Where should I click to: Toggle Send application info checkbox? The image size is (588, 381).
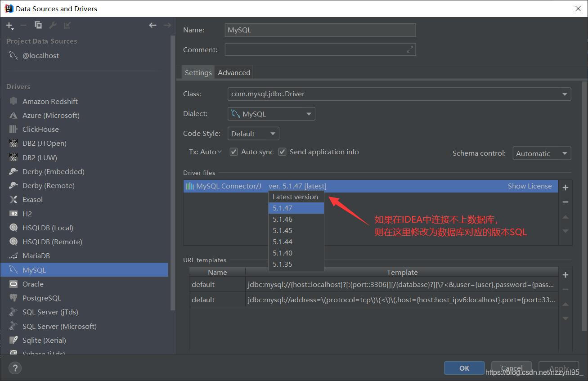pos(282,152)
